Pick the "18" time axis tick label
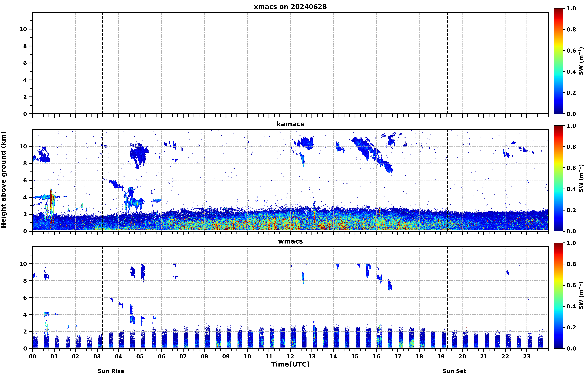 pos(419,356)
